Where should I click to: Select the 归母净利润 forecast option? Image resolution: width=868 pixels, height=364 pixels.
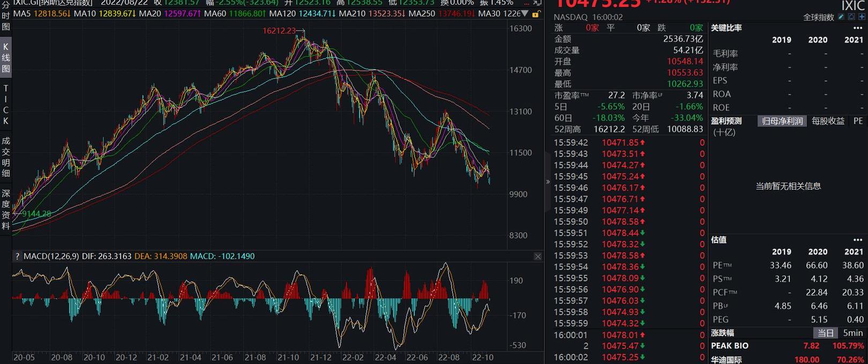click(782, 121)
